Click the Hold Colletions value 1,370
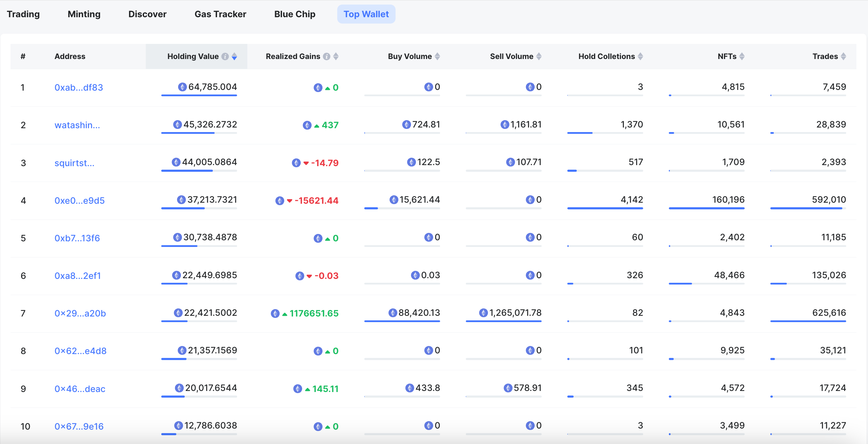The height and width of the screenshot is (444, 868). click(632, 124)
